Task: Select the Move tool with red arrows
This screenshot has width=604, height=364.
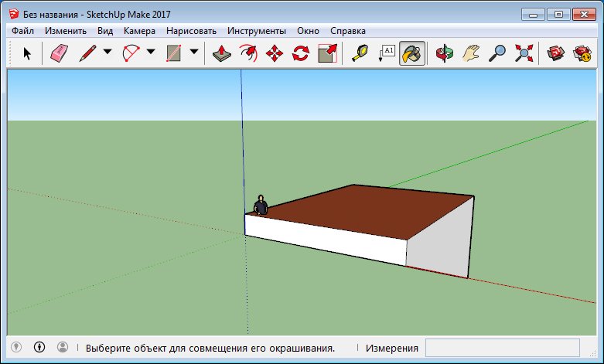Action: click(x=274, y=53)
